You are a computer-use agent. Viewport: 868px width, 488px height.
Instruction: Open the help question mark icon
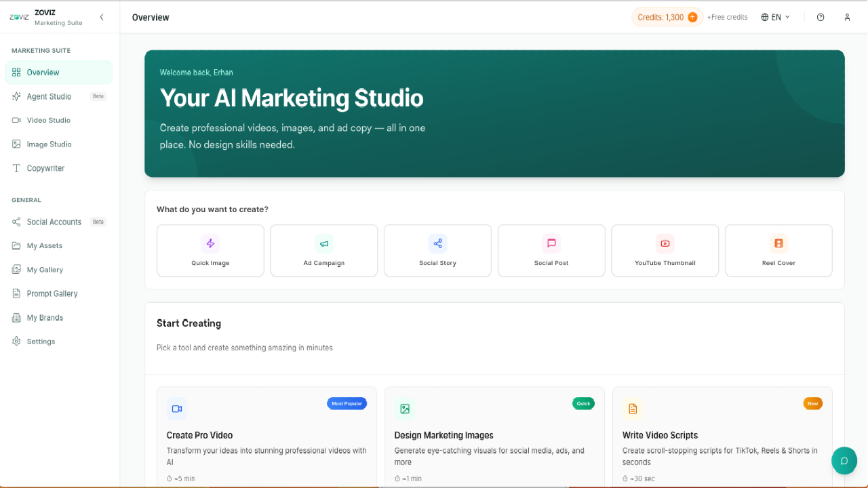pyautogui.click(x=821, y=18)
